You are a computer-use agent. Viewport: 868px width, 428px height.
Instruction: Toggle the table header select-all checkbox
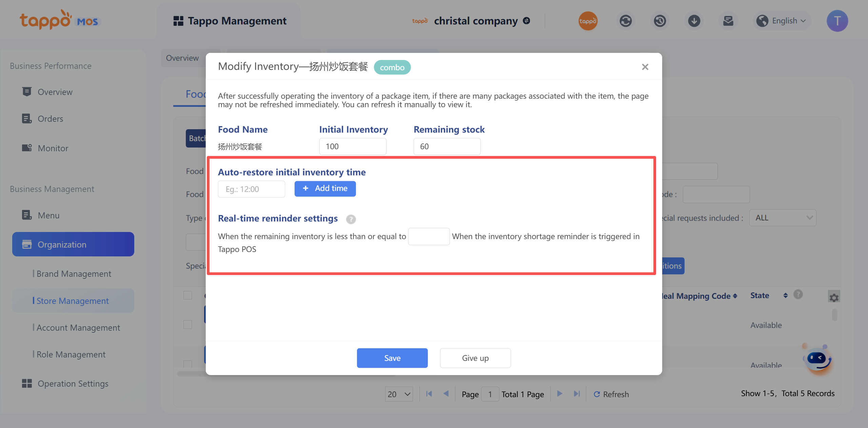point(188,295)
